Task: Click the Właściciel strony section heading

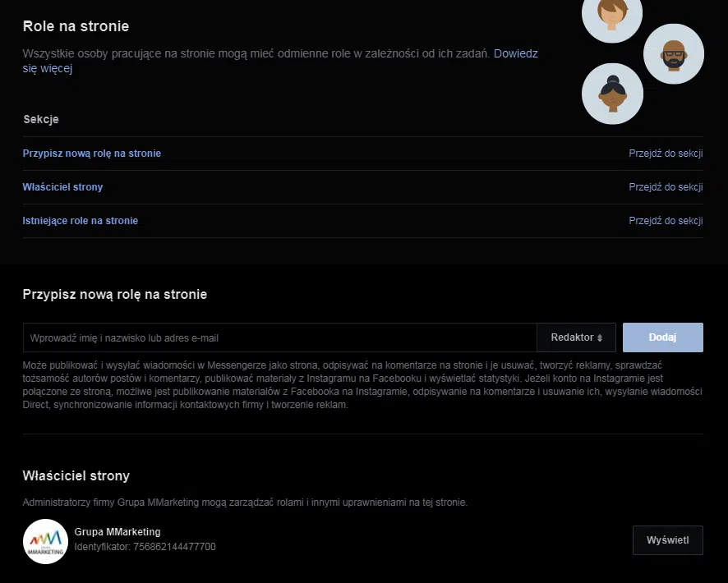Action: 76,476
